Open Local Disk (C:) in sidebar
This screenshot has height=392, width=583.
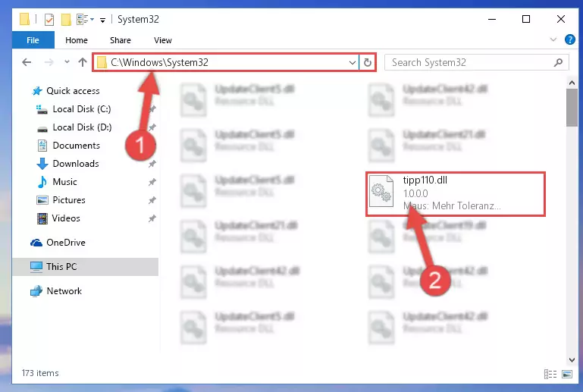pos(81,109)
